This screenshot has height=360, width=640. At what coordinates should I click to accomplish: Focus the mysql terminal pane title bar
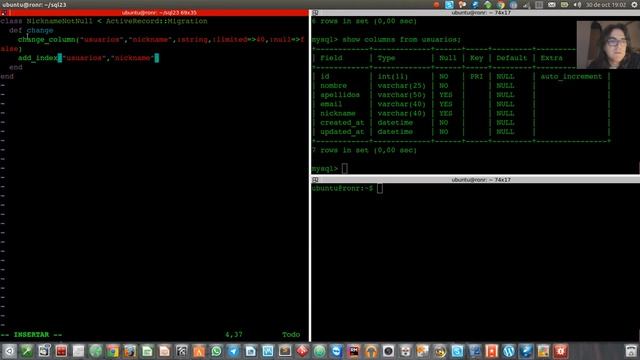475,13
